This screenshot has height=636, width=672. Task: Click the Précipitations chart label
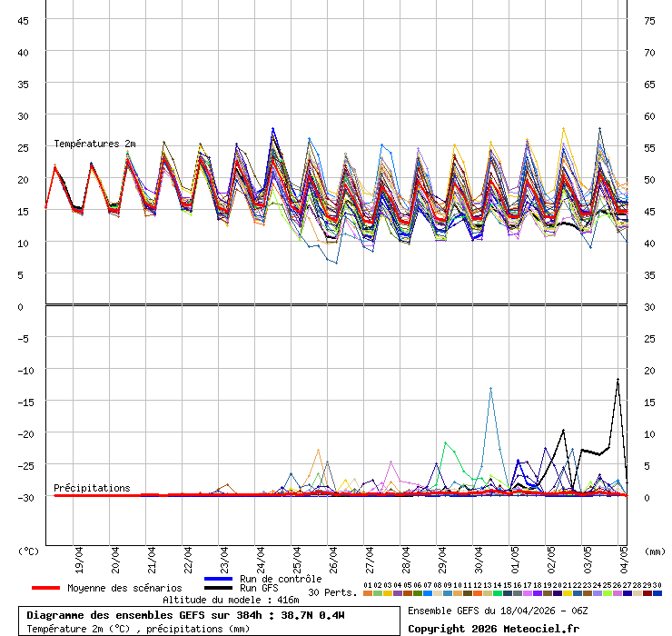92,488
